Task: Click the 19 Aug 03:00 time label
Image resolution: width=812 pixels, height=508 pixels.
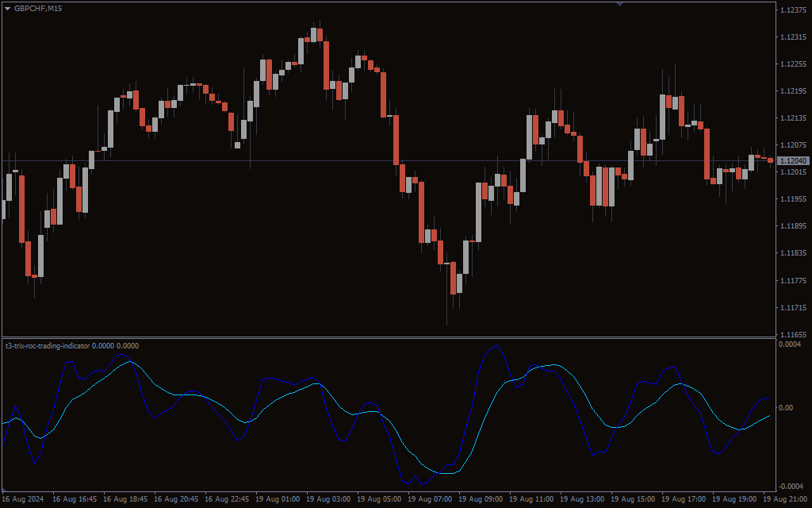Action: (329, 500)
